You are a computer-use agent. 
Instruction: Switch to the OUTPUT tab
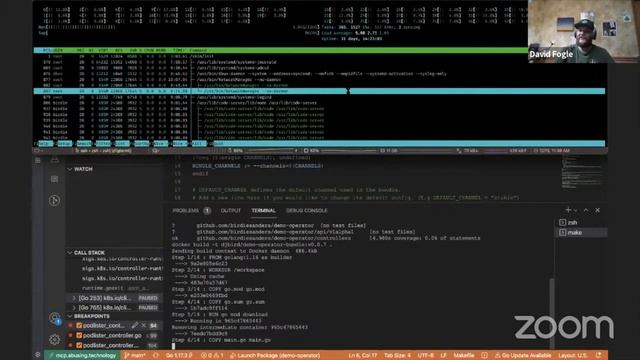click(231, 210)
